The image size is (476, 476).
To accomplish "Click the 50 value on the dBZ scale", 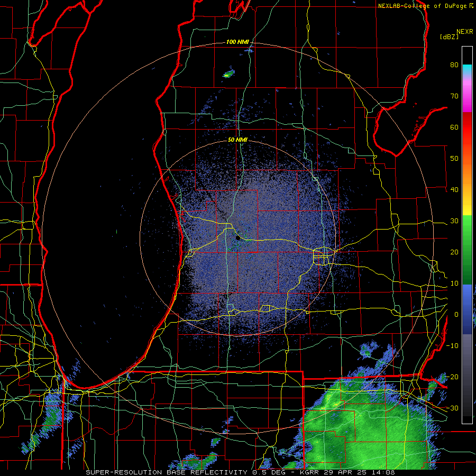I will pos(454,159).
